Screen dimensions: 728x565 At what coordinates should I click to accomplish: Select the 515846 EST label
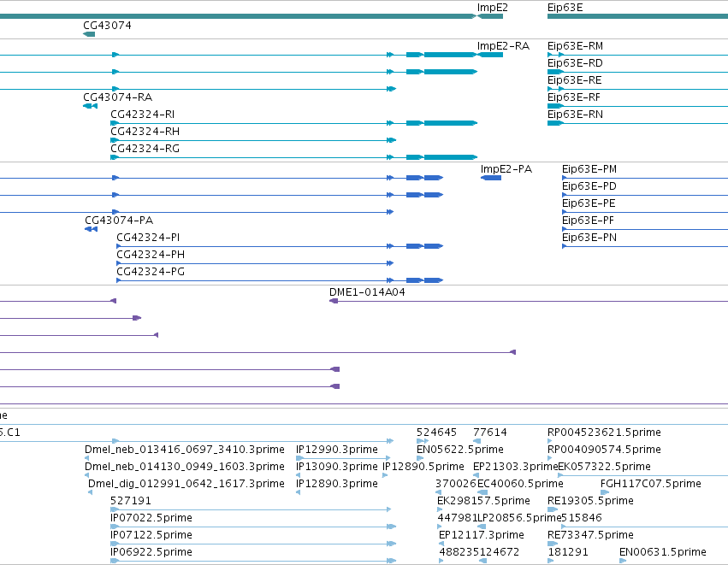pyautogui.click(x=582, y=519)
